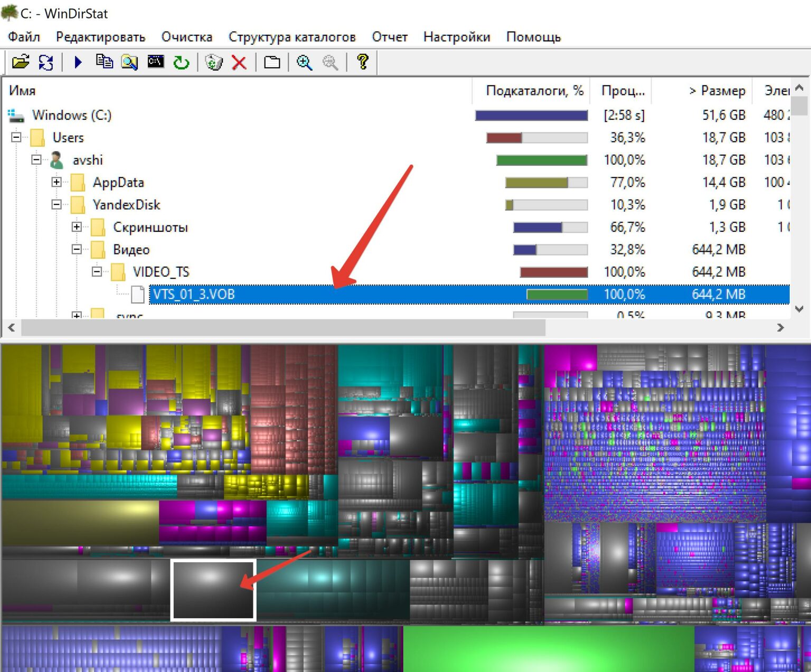Screen dimensions: 811x672
Task: Click the AppData folder icon
Action: click(78, 183)
